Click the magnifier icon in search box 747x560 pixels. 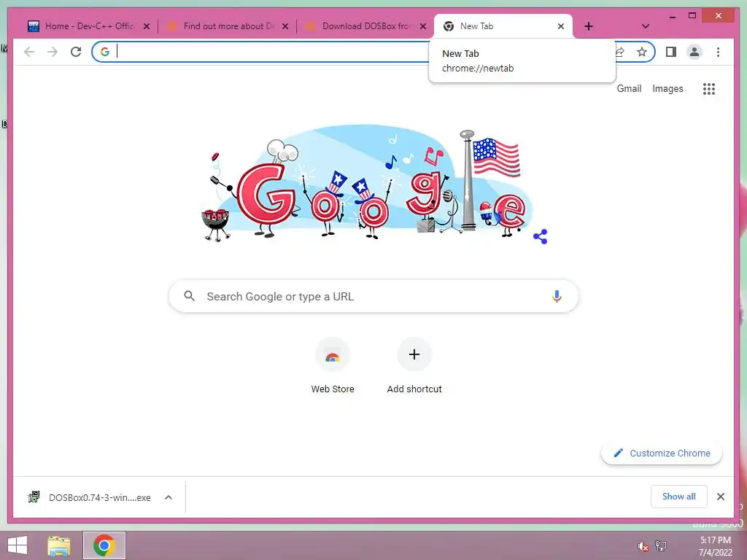(189, 296)
